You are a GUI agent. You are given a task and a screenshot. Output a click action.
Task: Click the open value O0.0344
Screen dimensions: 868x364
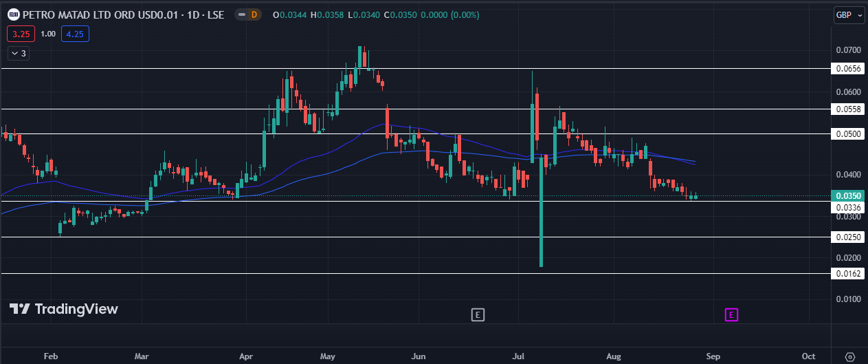click(289, 14)
